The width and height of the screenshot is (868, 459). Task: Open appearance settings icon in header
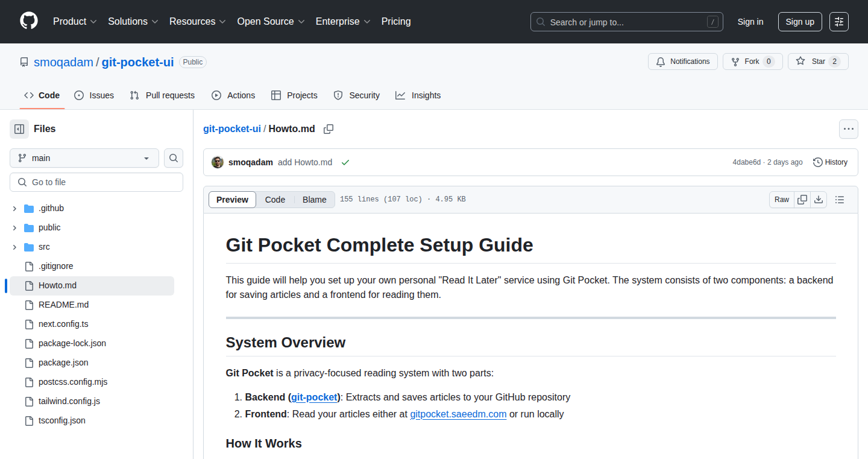coord(839,22)
